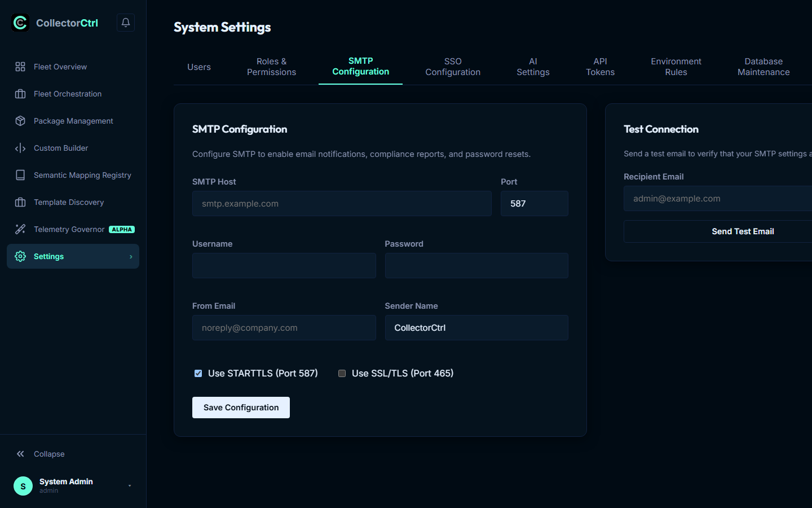
Task: Open Telemetry Governor page
Action: point(73,229)
